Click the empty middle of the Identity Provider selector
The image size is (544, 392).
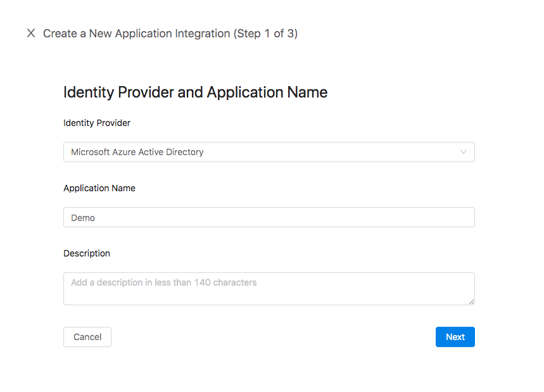[329, 152]
